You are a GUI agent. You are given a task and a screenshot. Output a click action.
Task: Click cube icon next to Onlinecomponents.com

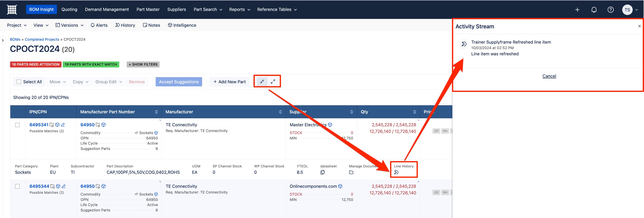[x=340, y=186]
